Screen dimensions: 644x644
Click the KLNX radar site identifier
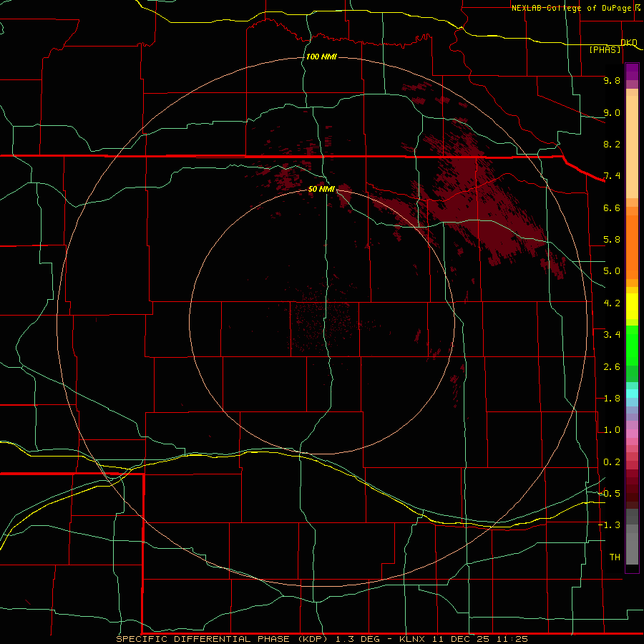pos(411,639)
